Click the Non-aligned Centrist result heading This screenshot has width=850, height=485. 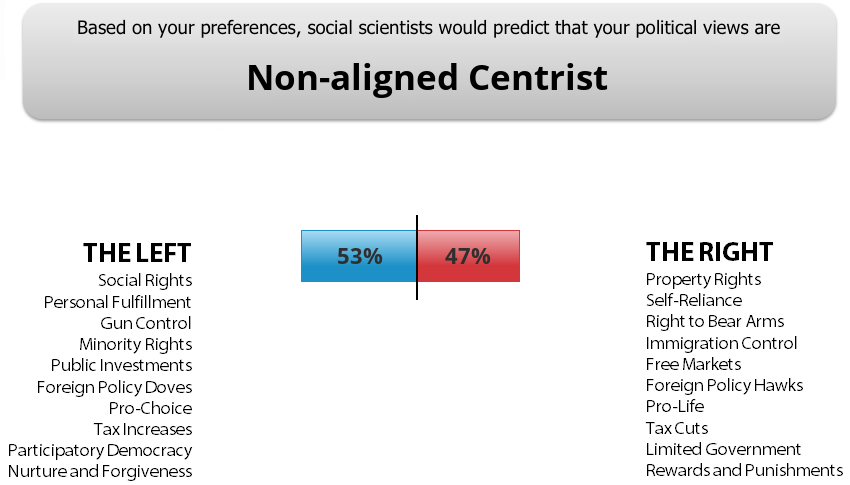click(x=427, y=77)
